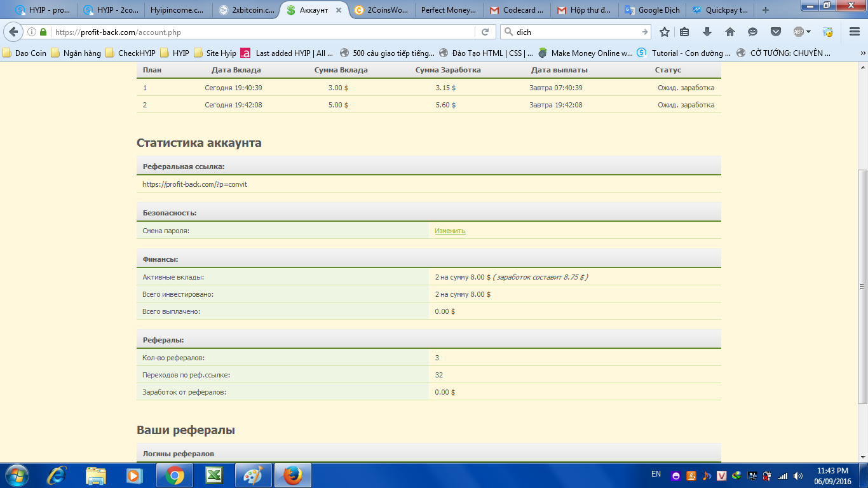Screen dimensions: 868x488
Task: Switch to Paint on the taskbar
Action: (x=253, y=475)
